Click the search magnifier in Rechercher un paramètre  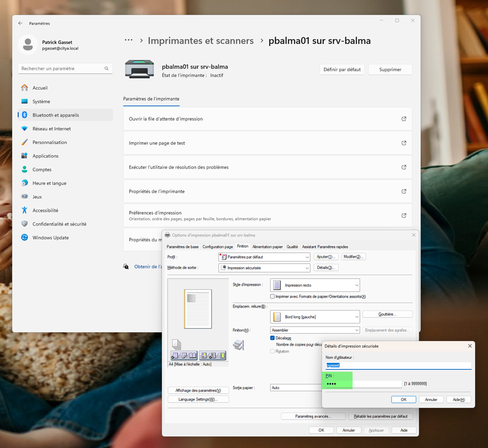pyautogui.click(x=106, y=69)
